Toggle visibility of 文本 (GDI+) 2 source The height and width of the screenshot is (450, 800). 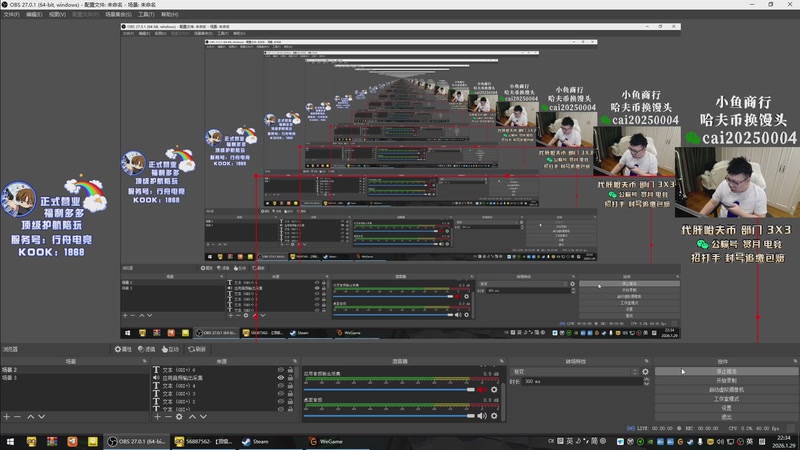(281, 401)
